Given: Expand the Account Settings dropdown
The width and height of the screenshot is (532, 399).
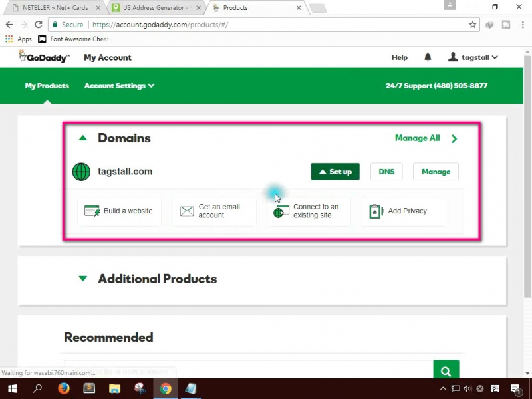Looking at the screenshot, I should (119, 86).
